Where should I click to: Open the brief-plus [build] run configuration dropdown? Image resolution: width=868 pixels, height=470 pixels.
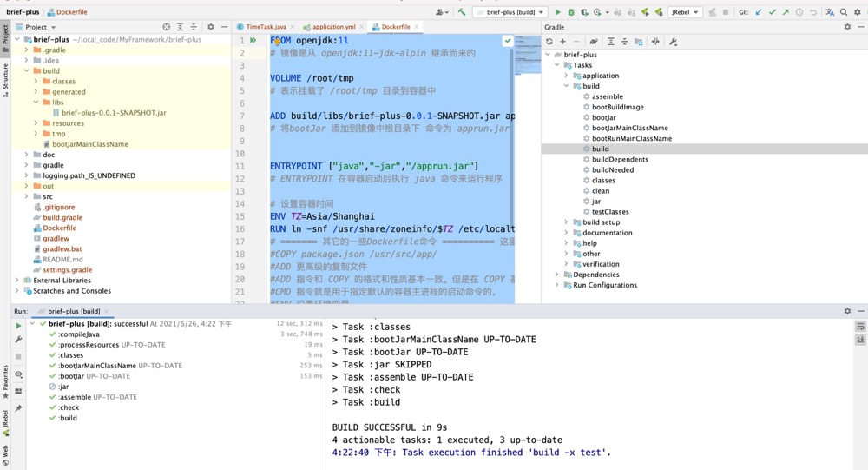pyautogui.click(x=511, y=12)
